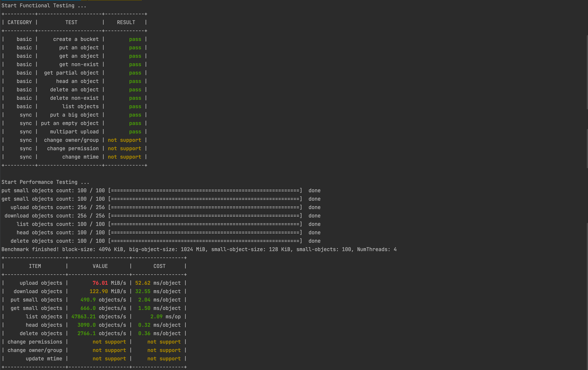Click the top segment of the right scrollbar
Image resolution: width=588 pixels, height=370 pixels.
tap(587, 72)
